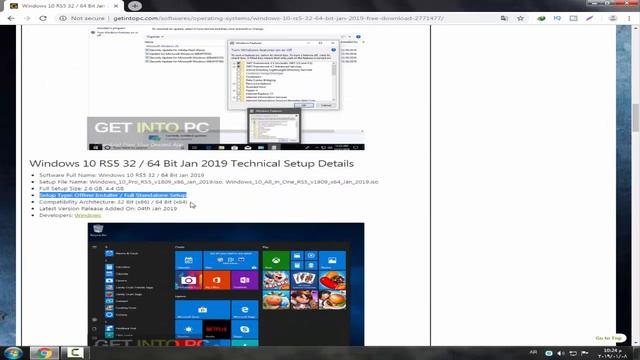Switch the AR language indicator
The height and width of the screenshot is (360, 640).
pyautogui.click(x=533, y=352)
